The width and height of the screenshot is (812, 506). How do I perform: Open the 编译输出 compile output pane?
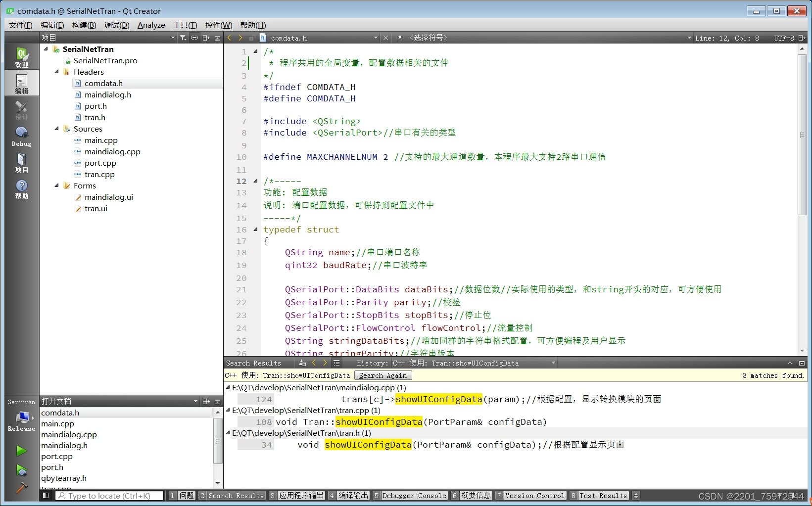[349, 495]
